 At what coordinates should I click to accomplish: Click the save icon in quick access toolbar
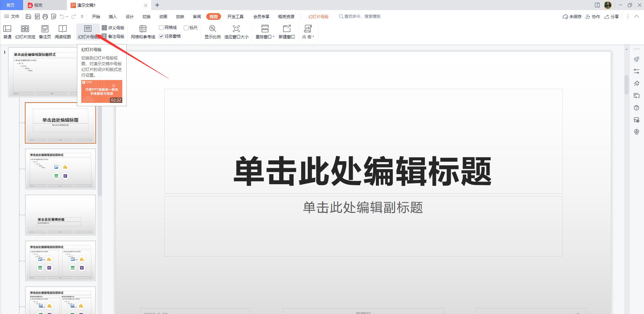pyautogui.click(x=28, y=16)
